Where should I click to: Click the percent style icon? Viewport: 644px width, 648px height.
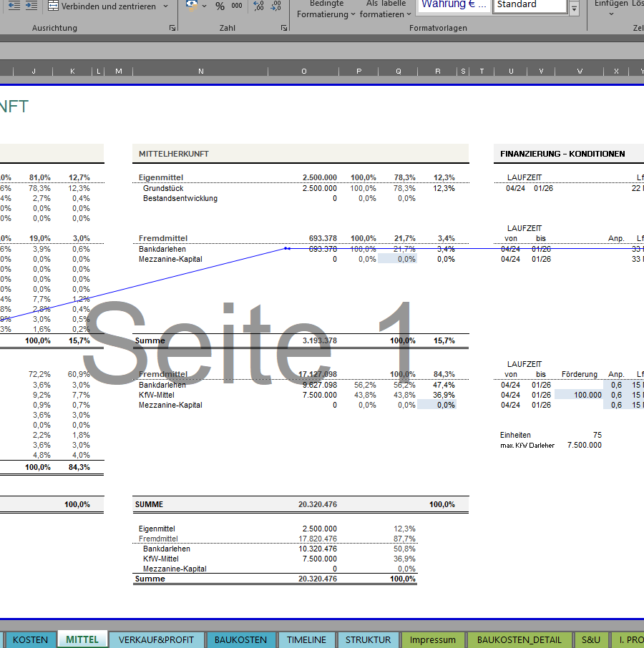(x=220, y=6)
